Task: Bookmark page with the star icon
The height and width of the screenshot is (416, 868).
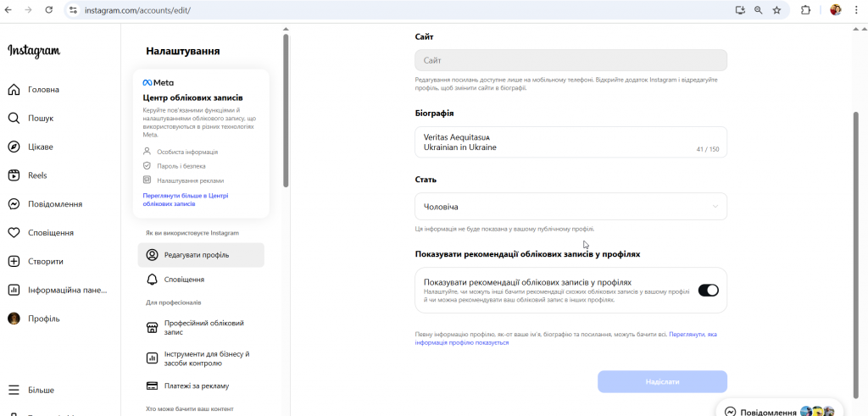Action: 776,10
